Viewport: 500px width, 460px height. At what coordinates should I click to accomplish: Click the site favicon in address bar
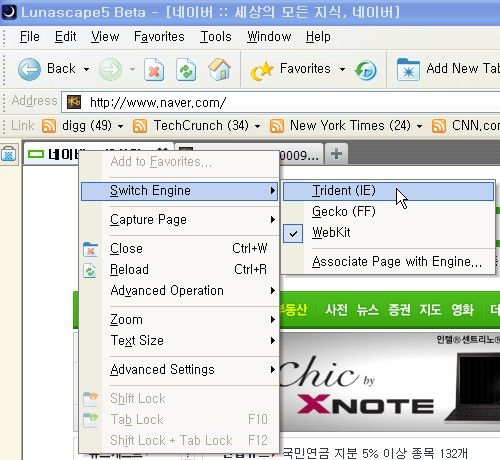point(74,102)
